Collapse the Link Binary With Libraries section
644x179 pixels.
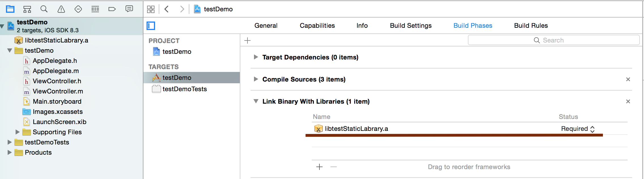pos(256,101)
